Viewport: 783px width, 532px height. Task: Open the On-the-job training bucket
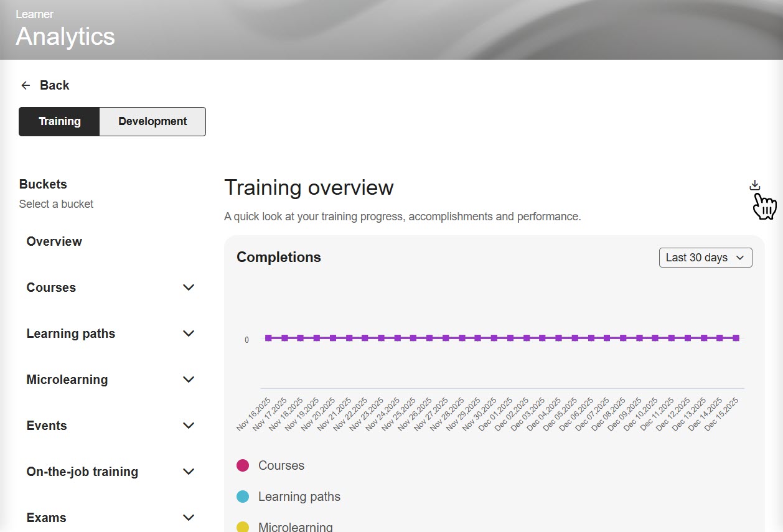coord(82,472)
